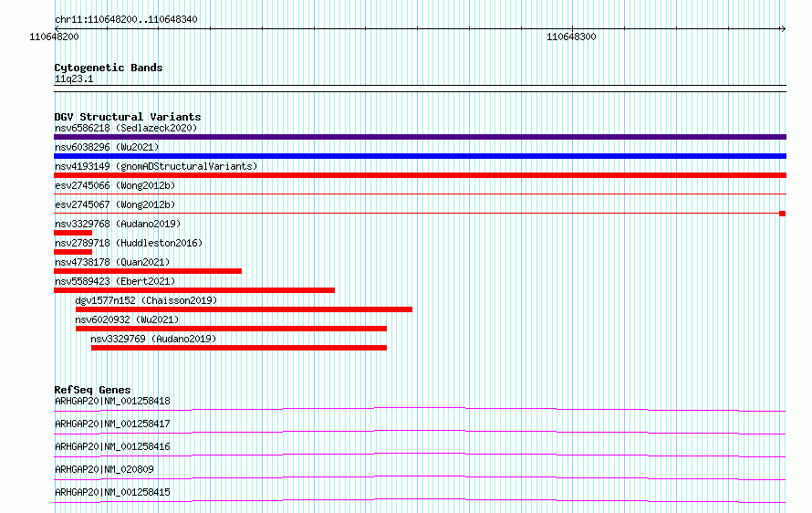
Task: Click ARHGAP20|NM_001258416 gene label
Action: point(112,446)
